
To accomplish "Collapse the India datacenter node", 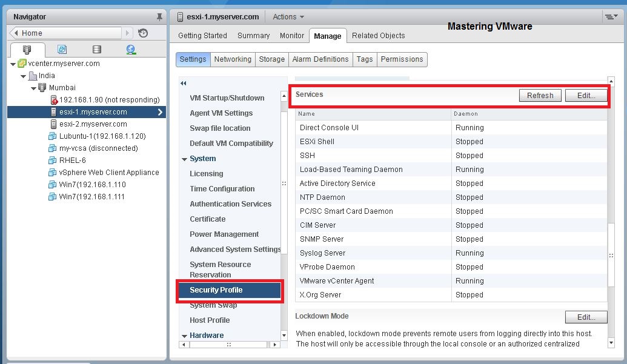I will click(x=23, y=76).
